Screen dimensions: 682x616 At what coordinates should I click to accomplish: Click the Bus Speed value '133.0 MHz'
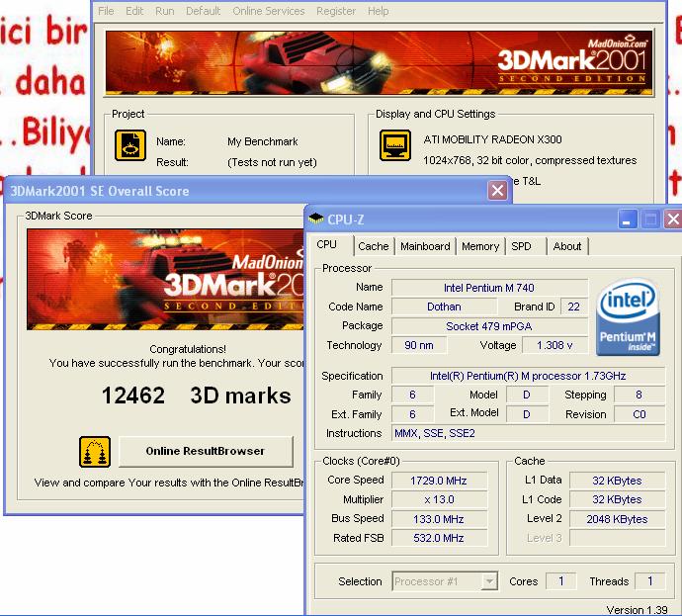(439, 519)
